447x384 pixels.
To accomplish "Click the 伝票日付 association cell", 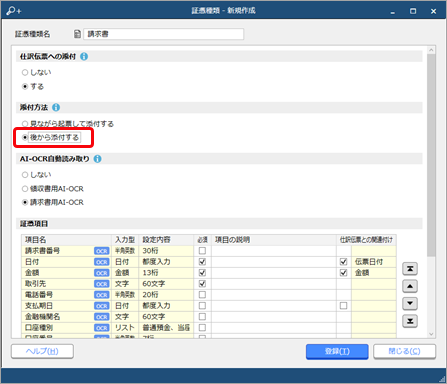I will point(374,262).
